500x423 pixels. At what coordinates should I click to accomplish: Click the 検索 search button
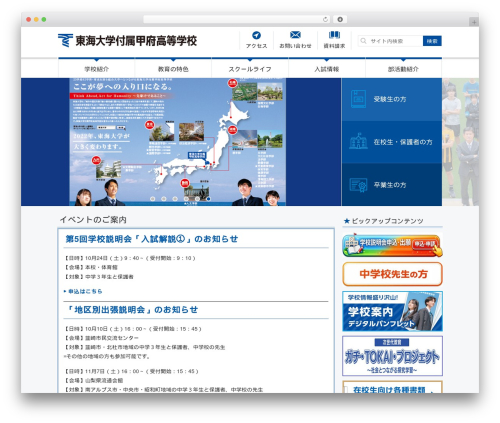click(x=432, y=41)
